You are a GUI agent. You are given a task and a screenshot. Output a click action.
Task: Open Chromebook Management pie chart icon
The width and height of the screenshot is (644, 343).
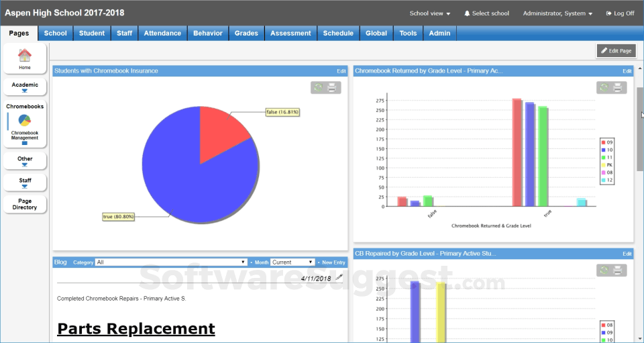(24, 120)
